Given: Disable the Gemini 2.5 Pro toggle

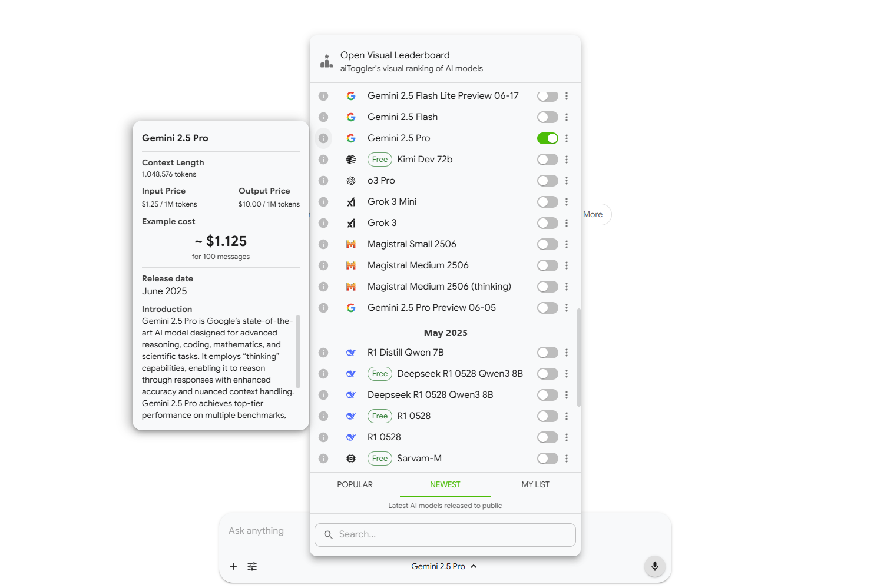Looking at the screenshot, I should point(547,138).
